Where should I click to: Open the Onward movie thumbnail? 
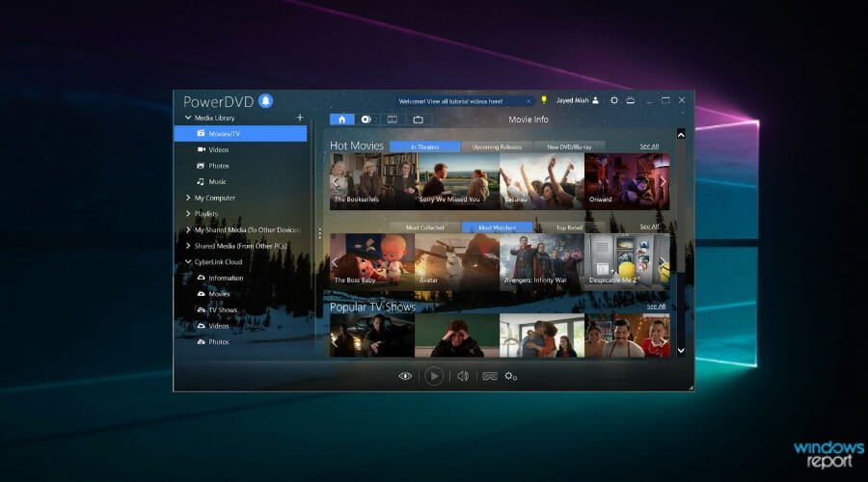627,181
